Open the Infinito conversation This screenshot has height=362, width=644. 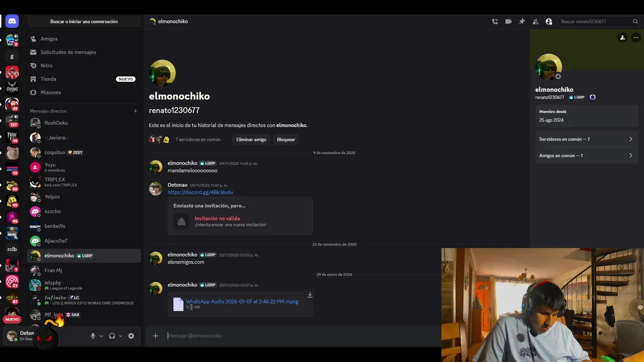[84, 300]
